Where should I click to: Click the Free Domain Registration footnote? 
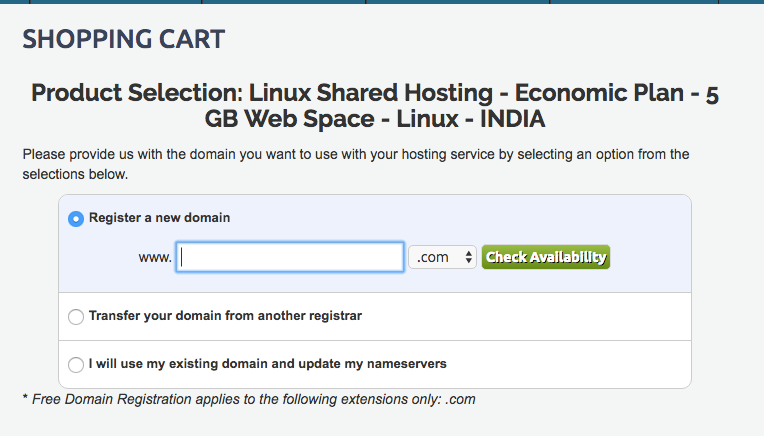click(x=248, y=399)
